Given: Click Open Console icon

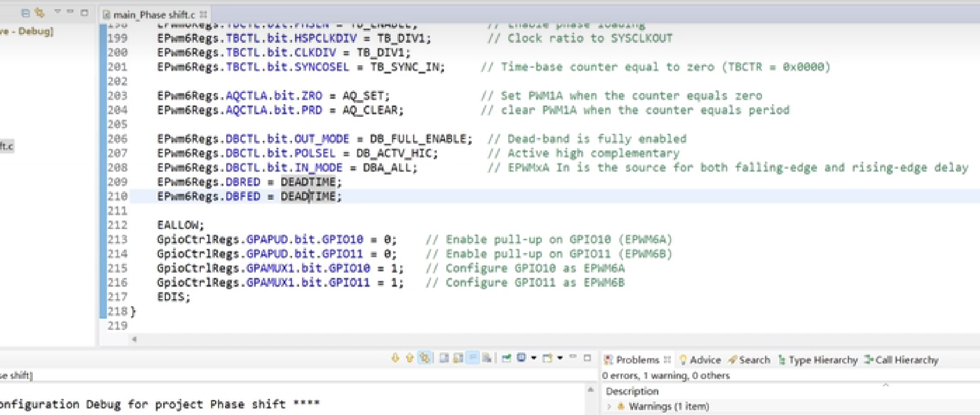Looking at the screenshot, I should (x=548, y=358).
